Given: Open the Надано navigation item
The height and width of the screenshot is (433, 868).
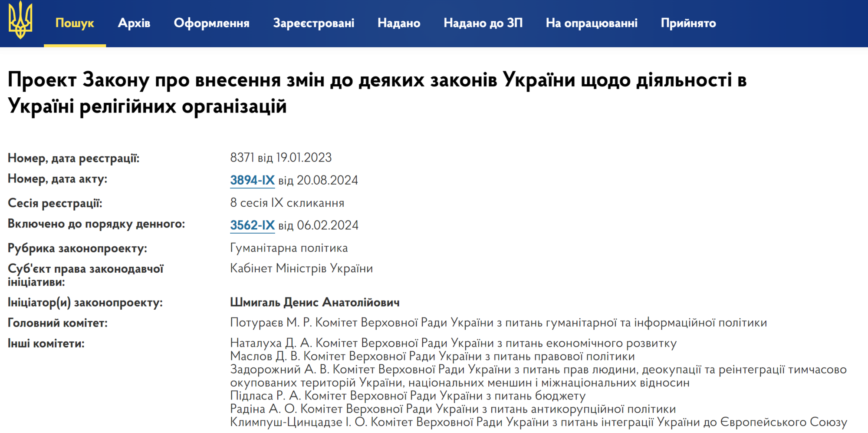Looking at the screenshot, I should pyautogui.click(x=399, y=23).
